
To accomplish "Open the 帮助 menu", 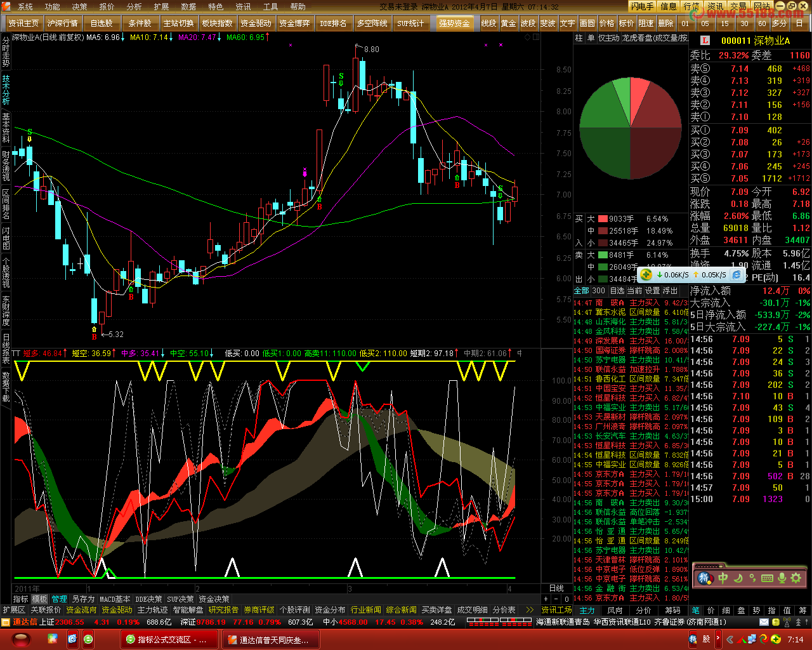I will point(298,6).
